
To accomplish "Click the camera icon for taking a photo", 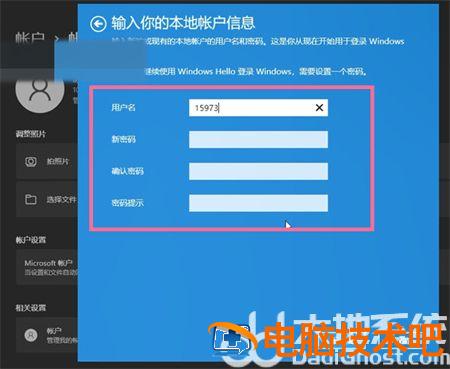I will pos(31,162).
